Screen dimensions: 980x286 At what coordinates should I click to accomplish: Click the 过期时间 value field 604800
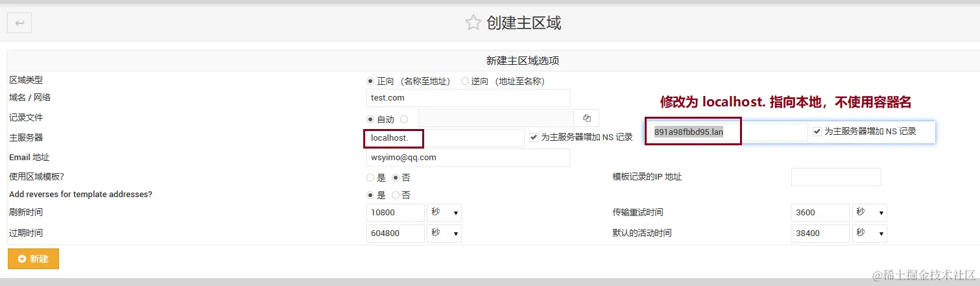pyautogui.click(x=396, y=233)
